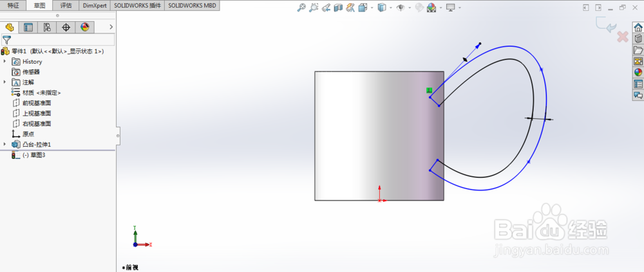Viewport: 644px width, 272px height.
Task: Open the 草图 ribbon tab
Action: tap(40, 6)
